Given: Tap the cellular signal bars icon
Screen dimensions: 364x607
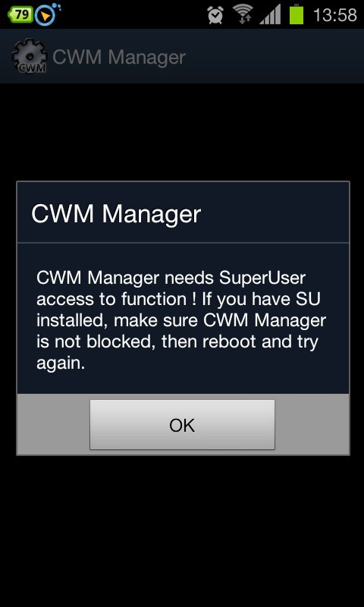Looking at the screenshot, I should tap(270, 15).
